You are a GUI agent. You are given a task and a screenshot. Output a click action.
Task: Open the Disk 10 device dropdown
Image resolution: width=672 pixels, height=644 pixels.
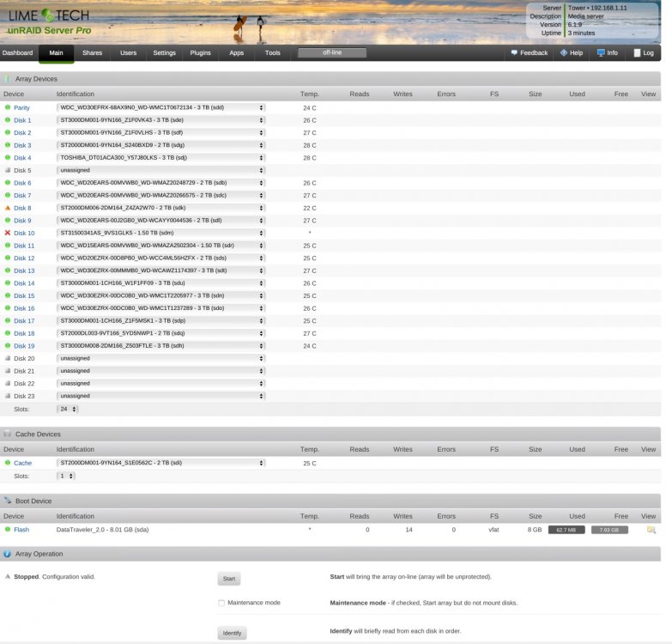click(161, 233)
